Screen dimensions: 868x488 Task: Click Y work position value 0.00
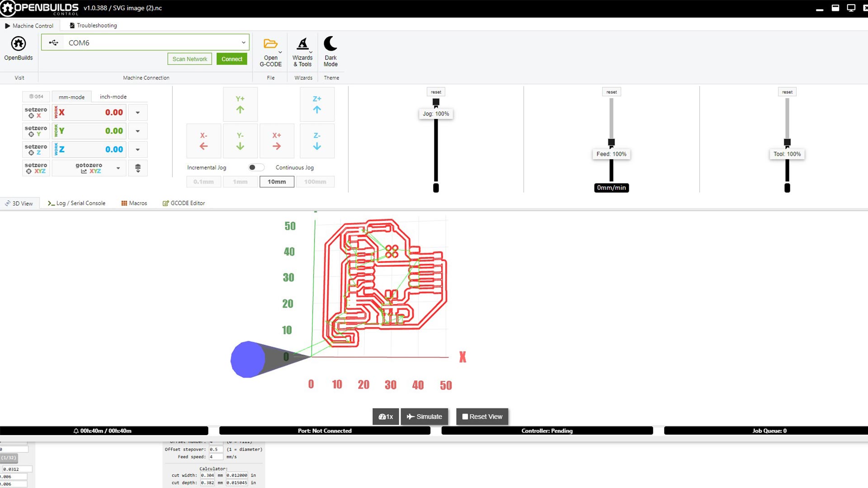[114, 131]
